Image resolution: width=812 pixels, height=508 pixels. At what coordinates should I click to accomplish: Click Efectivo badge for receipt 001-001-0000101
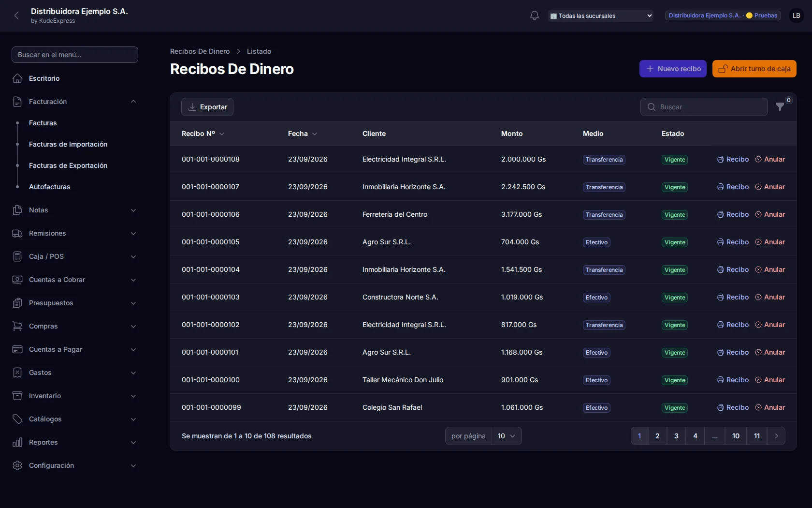pos(596,353)
